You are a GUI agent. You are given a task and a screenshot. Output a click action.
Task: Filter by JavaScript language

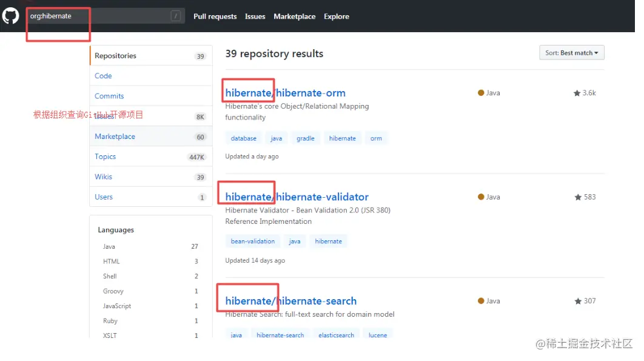tap(150, 306)
